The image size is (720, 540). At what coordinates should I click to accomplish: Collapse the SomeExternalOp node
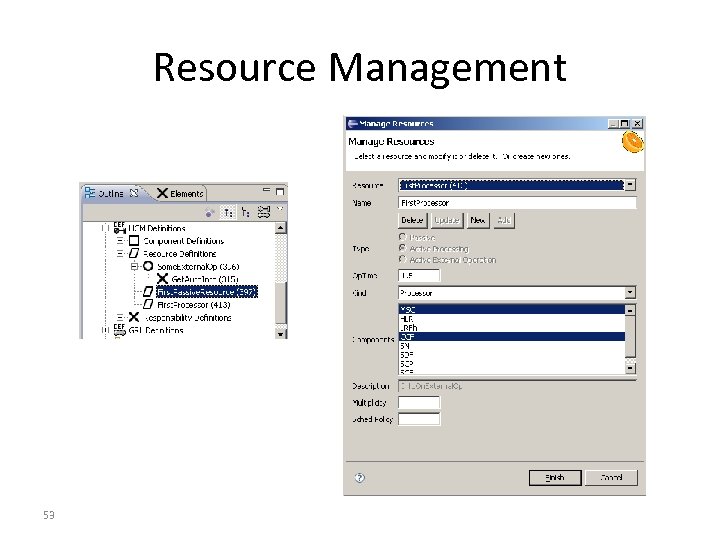[x=134, y=266]
